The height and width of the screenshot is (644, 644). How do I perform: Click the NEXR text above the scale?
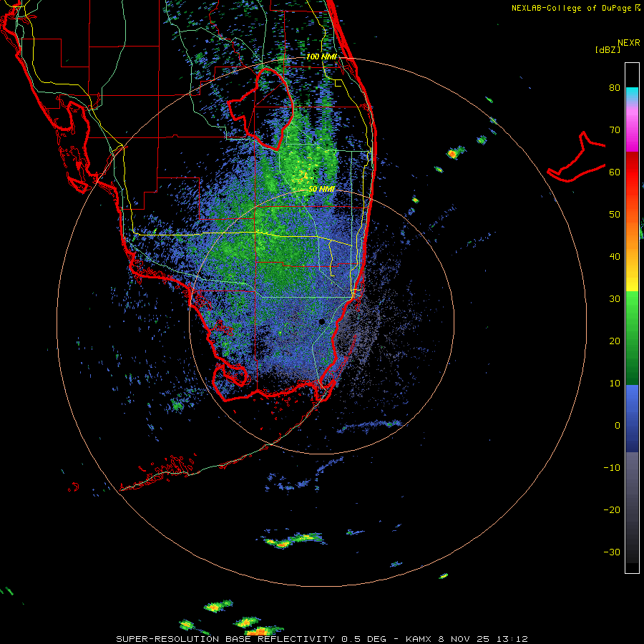tap(629, 42)
